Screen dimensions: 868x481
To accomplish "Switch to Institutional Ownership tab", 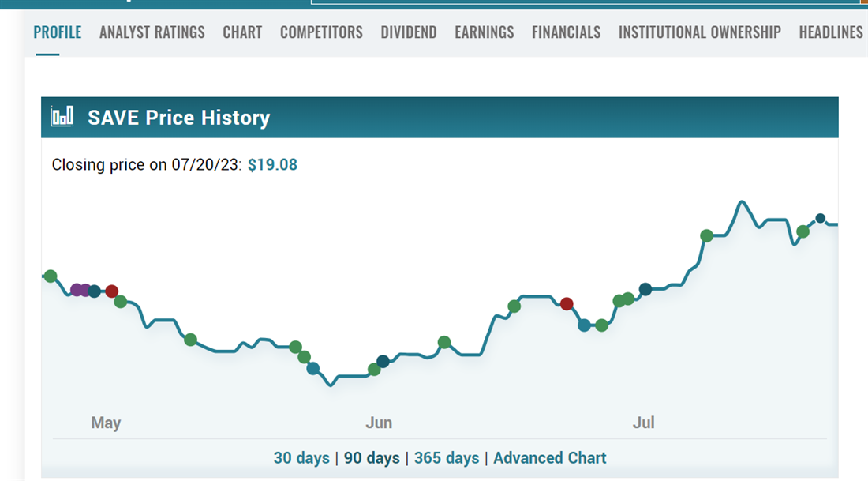I will [699, 32].
